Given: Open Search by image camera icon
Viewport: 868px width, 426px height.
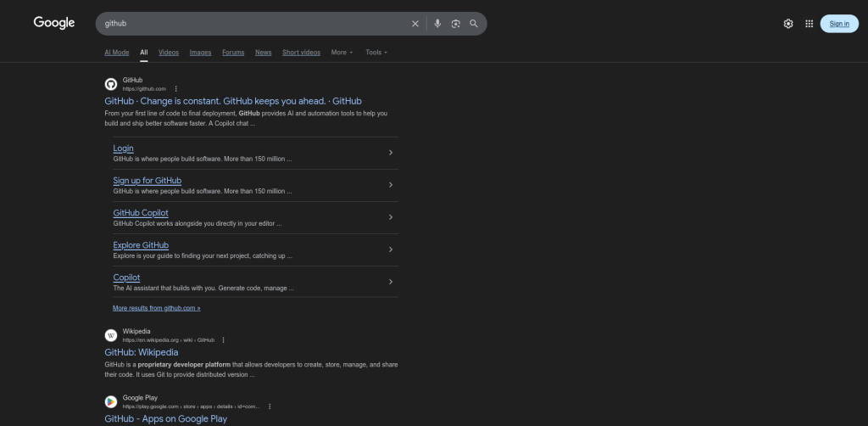Looking at the screenshot, I should coord(456,24).
